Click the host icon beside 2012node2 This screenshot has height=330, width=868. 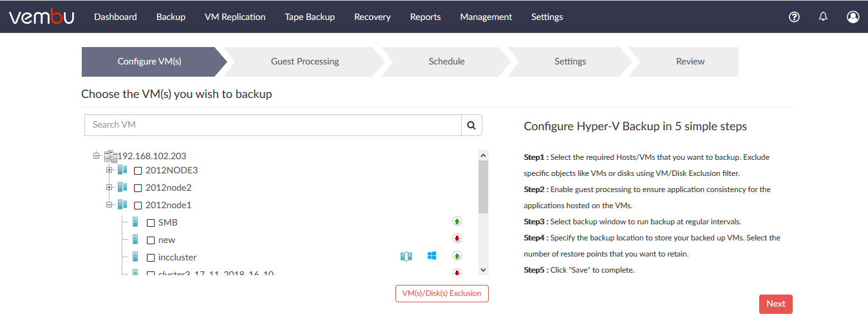[122, 188]
